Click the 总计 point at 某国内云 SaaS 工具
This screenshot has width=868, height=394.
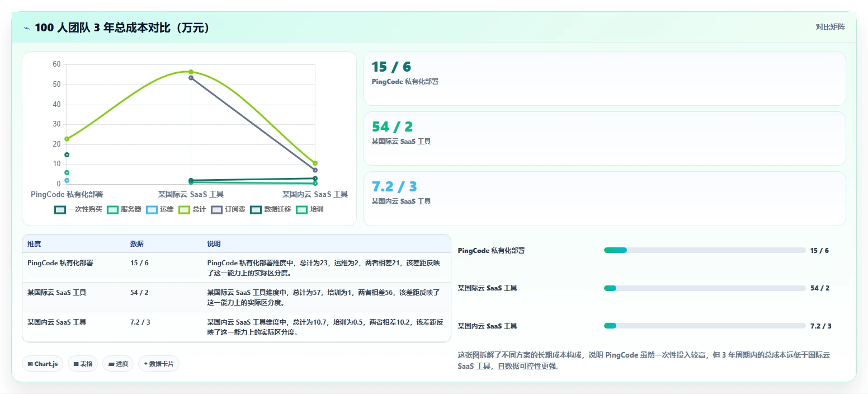click(x=315, y=163)
